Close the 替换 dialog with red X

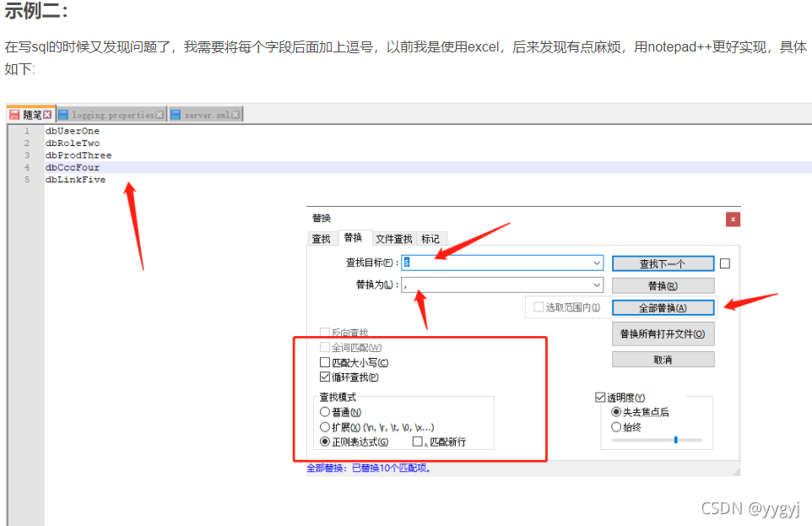coord(733,219)
